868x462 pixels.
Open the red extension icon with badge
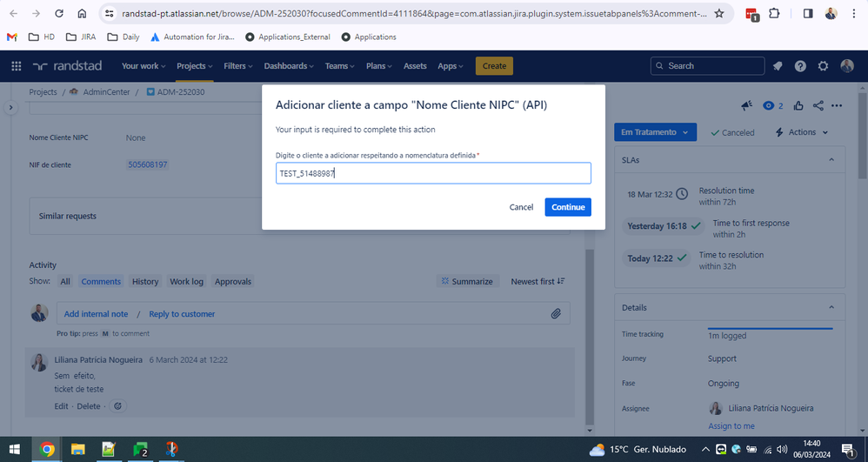(x=751, y=15)
